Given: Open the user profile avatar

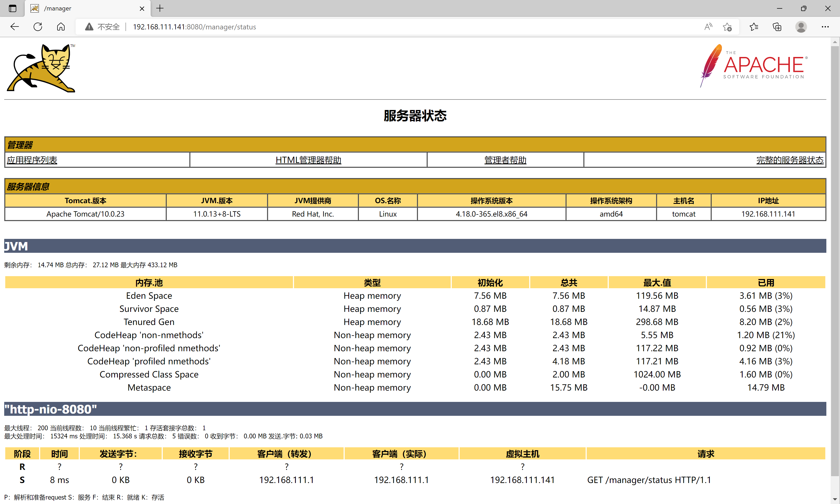Looking at the screenshot, I should (801, 27).
